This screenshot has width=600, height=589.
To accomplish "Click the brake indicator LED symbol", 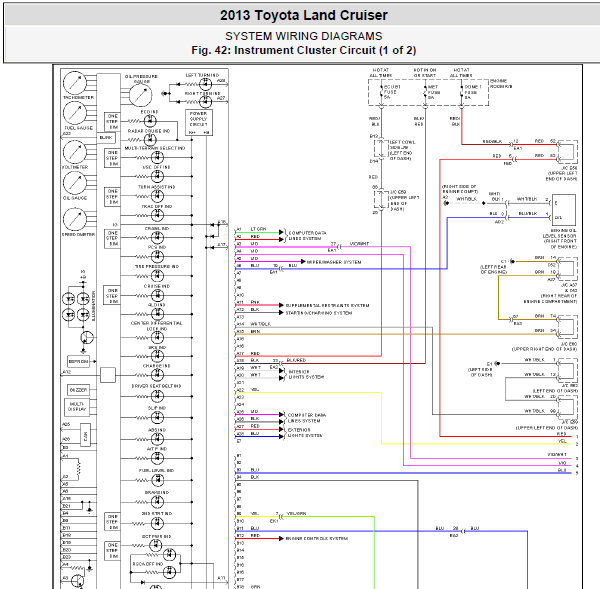I will pyautogui.click(x=157, y=502).
